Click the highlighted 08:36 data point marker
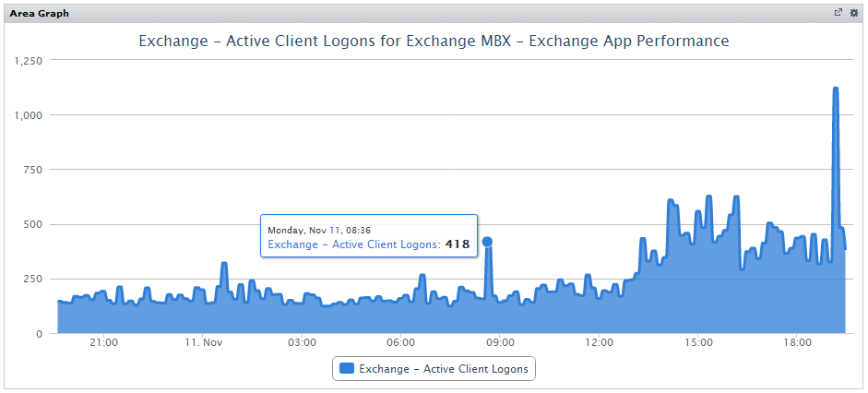Viewport: 868px width, 393px height. point(487,242)
